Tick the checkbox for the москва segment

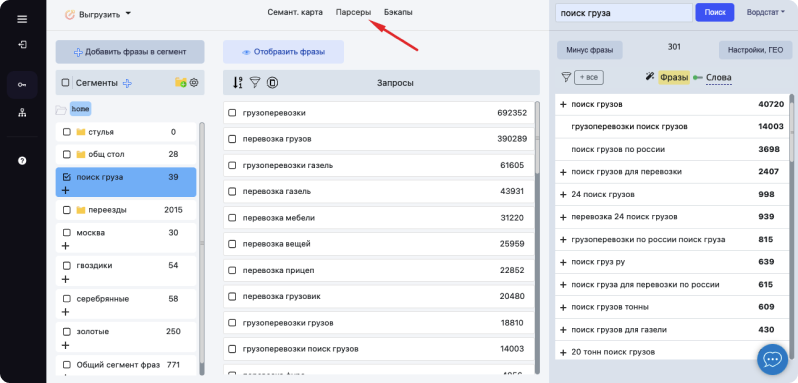click(x=66, y=232)
